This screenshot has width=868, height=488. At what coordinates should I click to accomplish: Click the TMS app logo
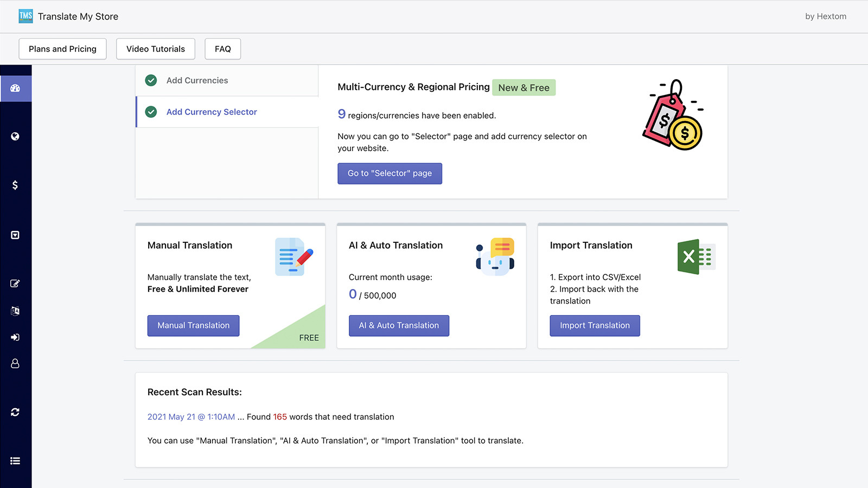[x=25, y=16]
